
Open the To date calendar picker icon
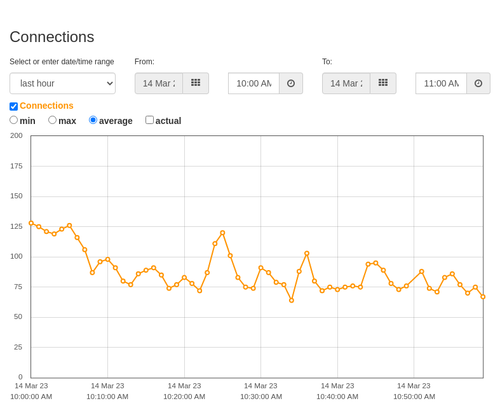tap(383, 83)
